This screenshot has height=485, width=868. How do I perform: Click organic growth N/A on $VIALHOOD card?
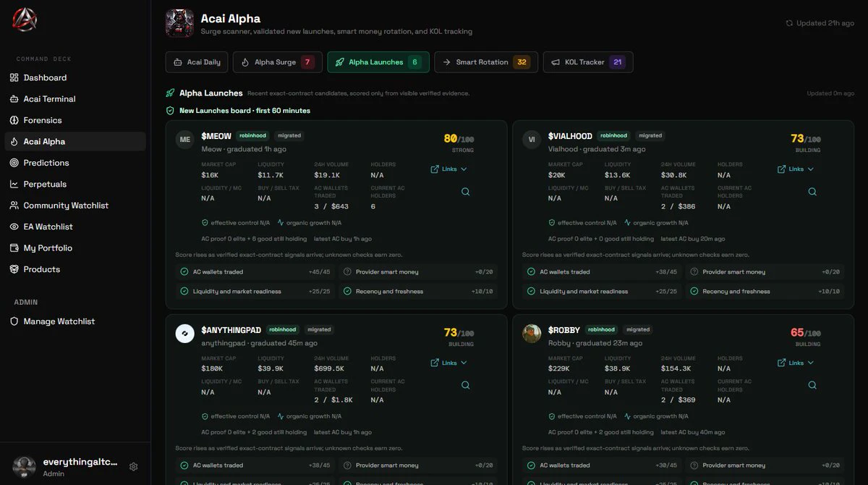[x=656, y=223]
